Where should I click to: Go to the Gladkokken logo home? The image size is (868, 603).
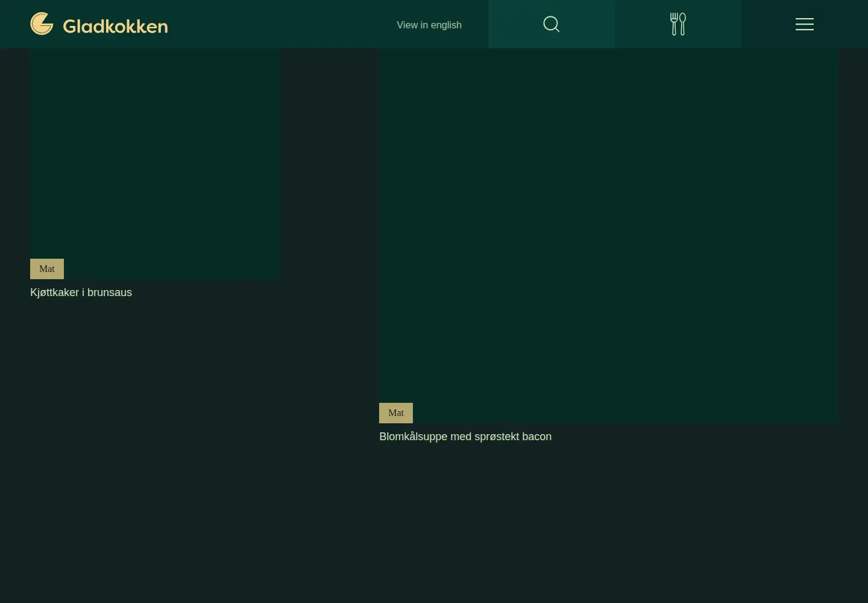click(x=99, y=24)
